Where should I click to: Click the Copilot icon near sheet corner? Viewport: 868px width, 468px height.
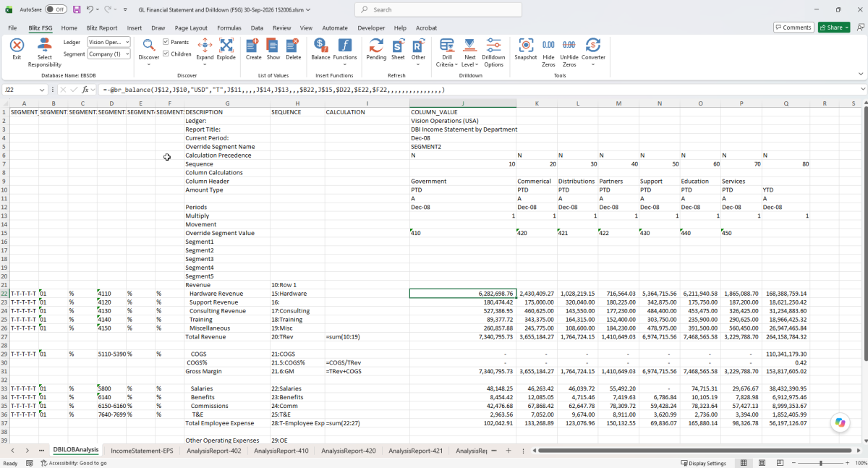pos(840,423)
